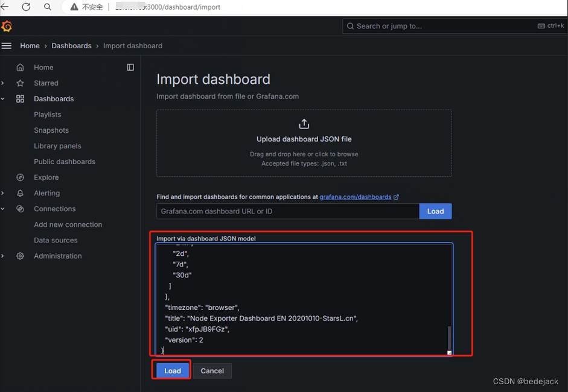Click the Grafana.com dashboard URL or ID field
This screenshot has height=392, width=568.
(x=287, y=211)
